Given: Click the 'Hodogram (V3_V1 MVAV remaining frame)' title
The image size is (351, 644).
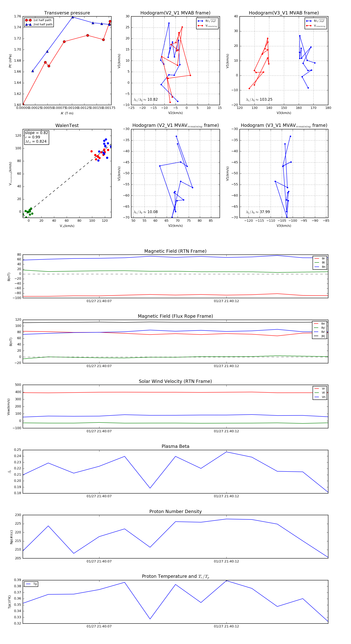Looking at the screenshot, I should [284, 125].
